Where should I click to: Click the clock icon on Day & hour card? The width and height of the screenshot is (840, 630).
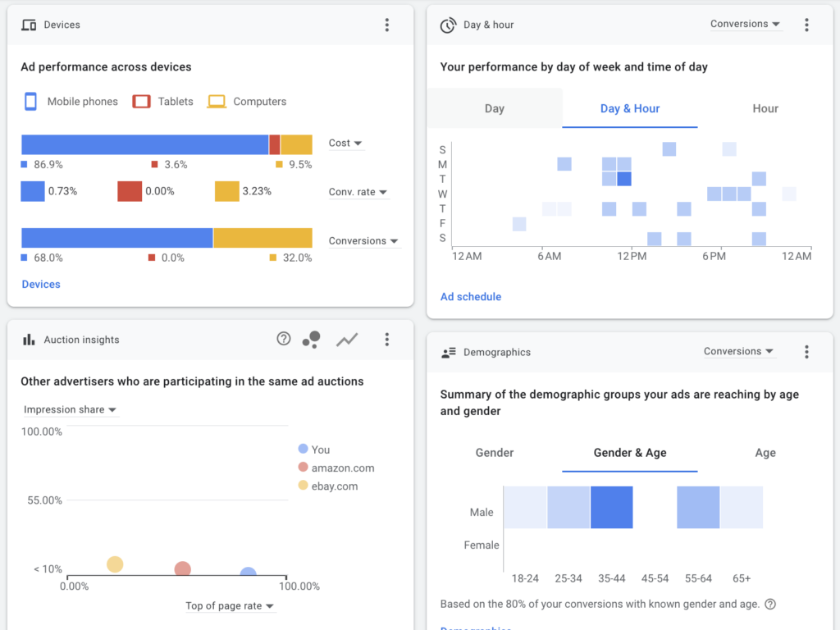click(x=448, y=25)
